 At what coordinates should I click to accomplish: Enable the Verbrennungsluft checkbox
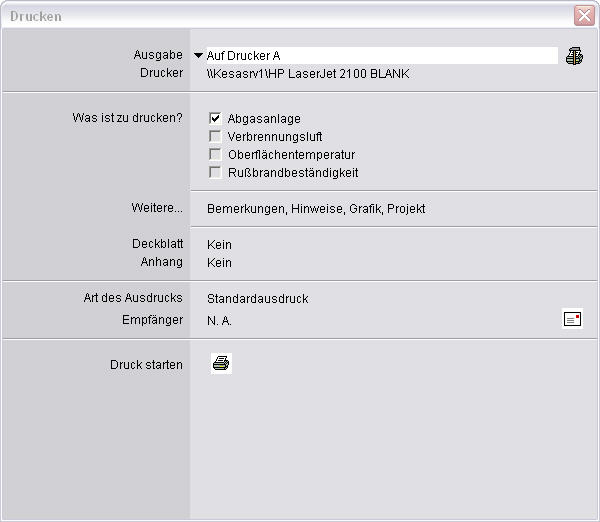click(215, 136)
